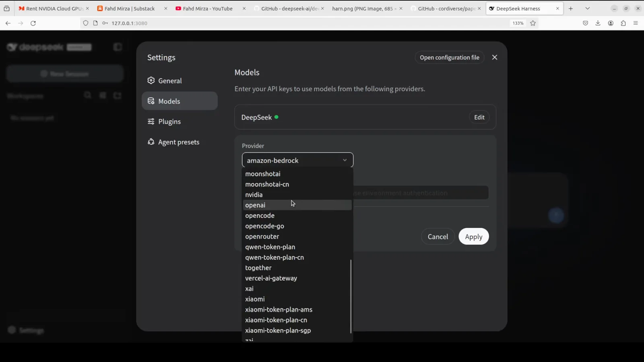Open the Firefox account icon
644x362 pixels.
611,23
